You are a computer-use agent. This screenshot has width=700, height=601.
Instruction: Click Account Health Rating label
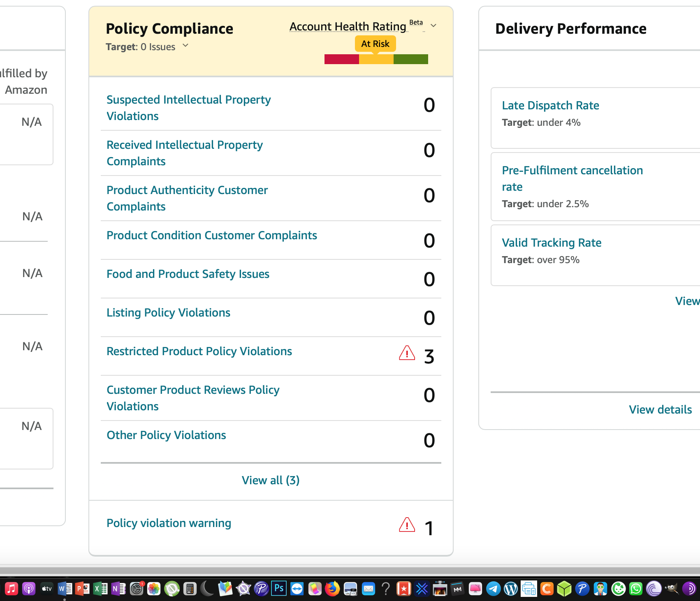(348, 26)
